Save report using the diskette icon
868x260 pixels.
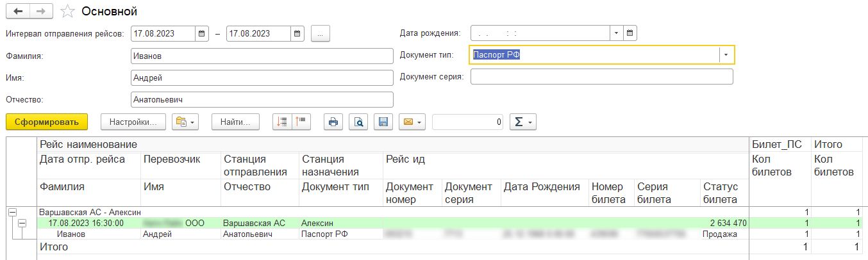[x=383, y=122]
